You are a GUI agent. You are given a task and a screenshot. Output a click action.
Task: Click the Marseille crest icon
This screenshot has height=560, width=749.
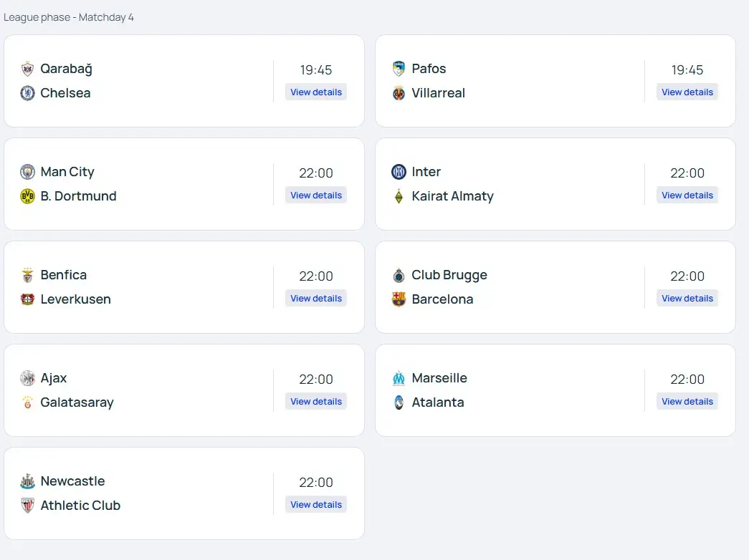[x=399, y=378]
